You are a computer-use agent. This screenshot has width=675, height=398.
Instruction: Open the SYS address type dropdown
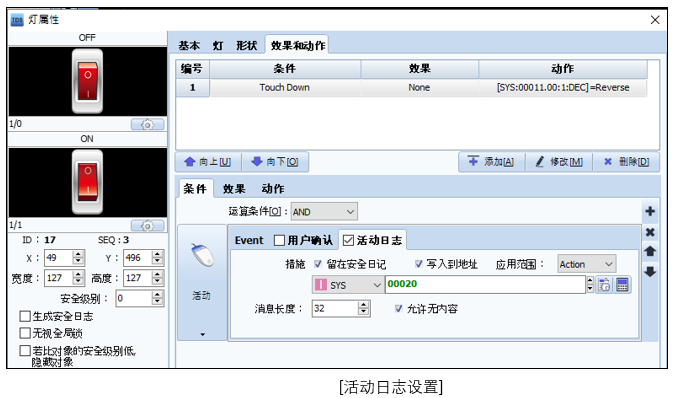pyautogui.click(x=347, y=285)
